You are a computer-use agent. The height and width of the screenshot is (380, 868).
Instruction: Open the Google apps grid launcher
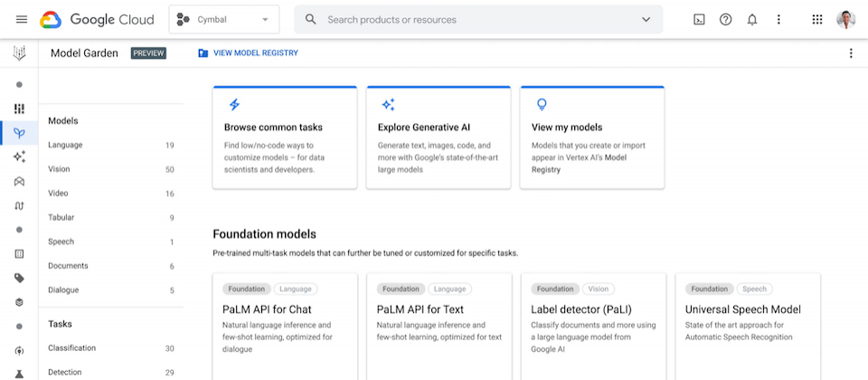tap(817, 19)
